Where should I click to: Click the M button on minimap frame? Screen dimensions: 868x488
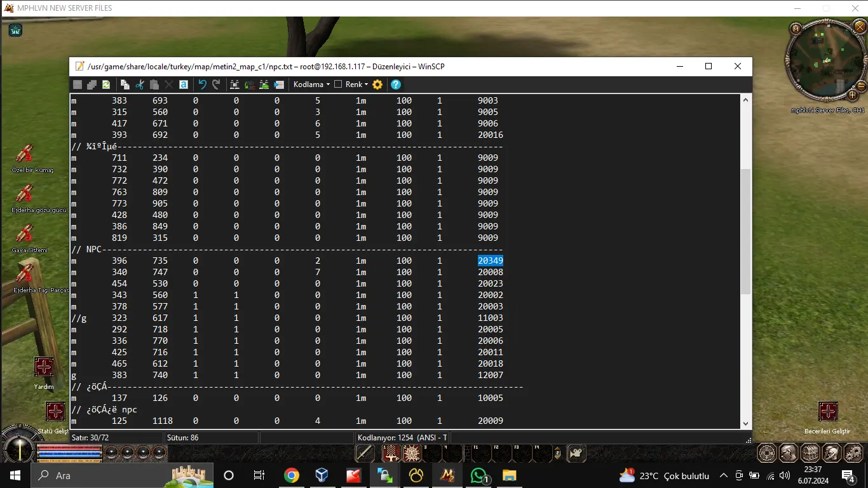click(x=796, y=28)
